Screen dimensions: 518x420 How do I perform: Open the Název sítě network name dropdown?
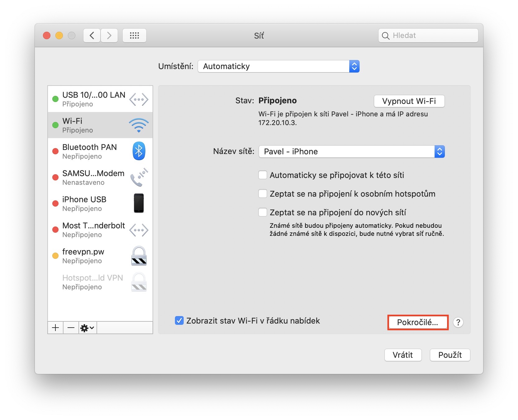click(352, 152)
